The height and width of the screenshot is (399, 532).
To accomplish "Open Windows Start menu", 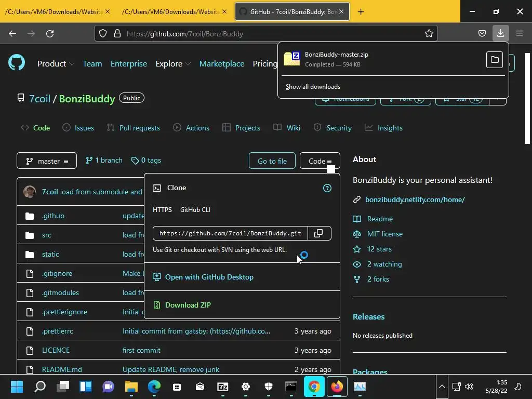I will pyautogui.click(x=17, y=387).
